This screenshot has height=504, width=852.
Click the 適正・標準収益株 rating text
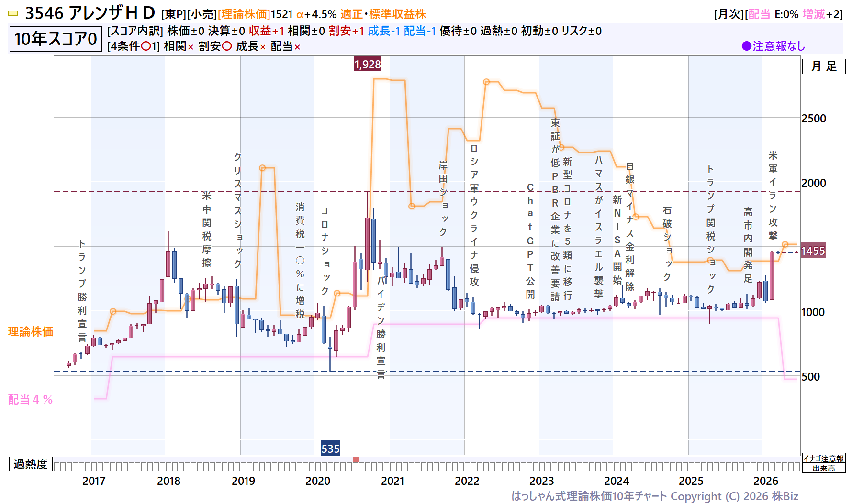tap(383, 14)
